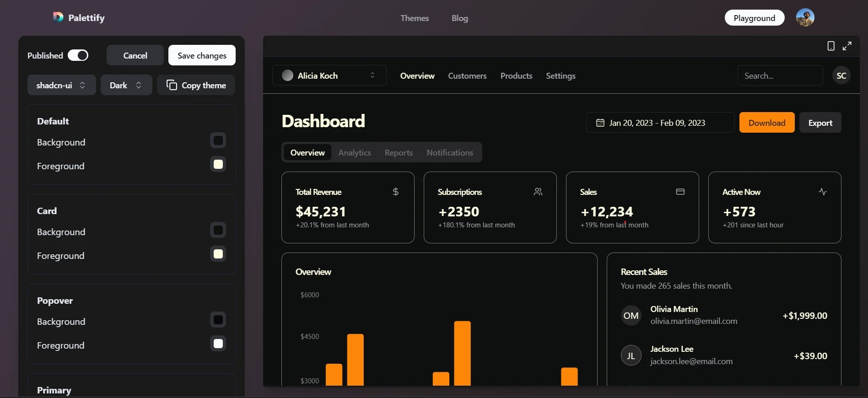Click the SC avatar in dashboard header

pos(841,75)
